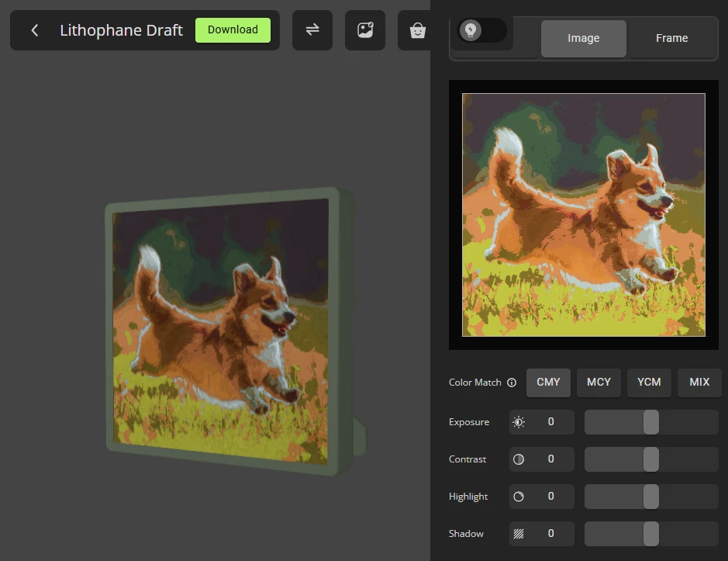Go back using the left chevron arrow
The width and height of the screenshot is (728, 561).
point(34,30)
